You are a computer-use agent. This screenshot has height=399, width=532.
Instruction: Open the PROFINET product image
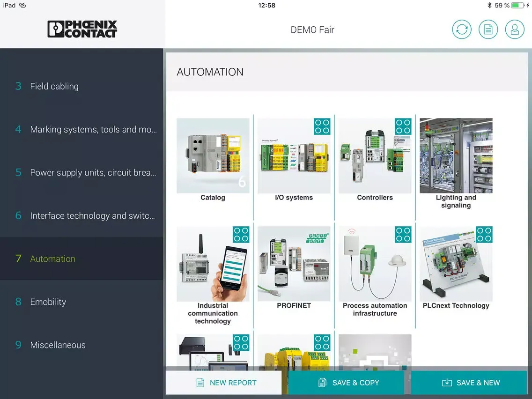coord(294,264)
